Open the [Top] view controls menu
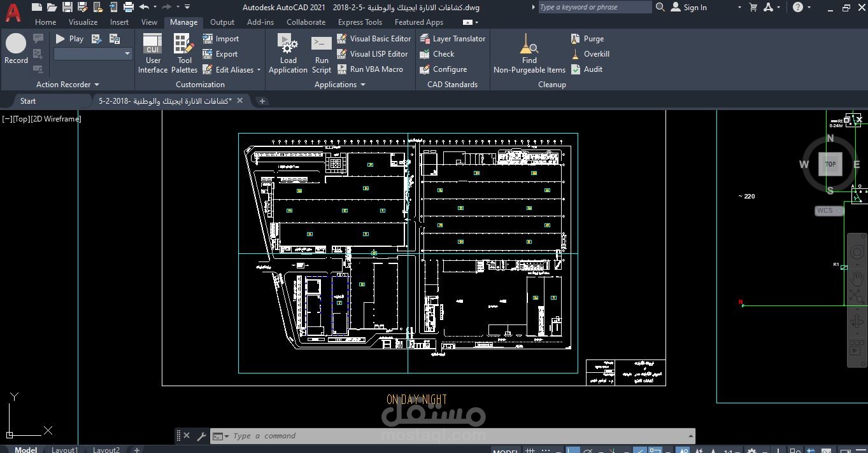 pyautogui.click(x=21, y=119)
